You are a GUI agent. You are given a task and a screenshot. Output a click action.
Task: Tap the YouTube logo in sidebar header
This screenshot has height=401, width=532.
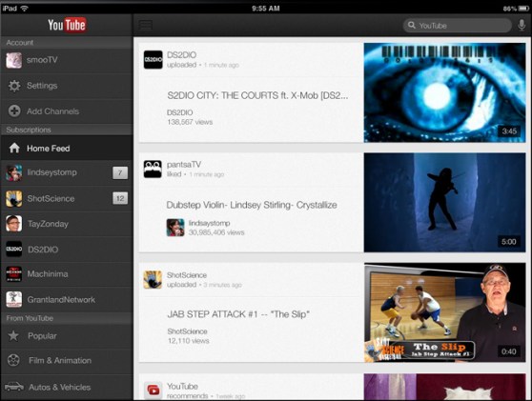tap(67, 25)
